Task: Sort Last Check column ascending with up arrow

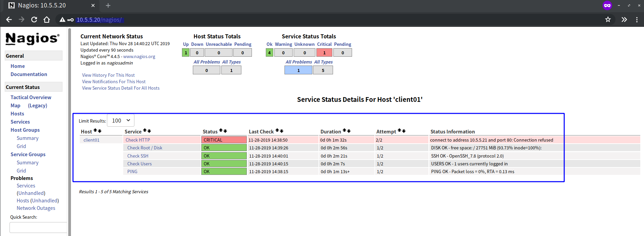Action: point(277,131)
